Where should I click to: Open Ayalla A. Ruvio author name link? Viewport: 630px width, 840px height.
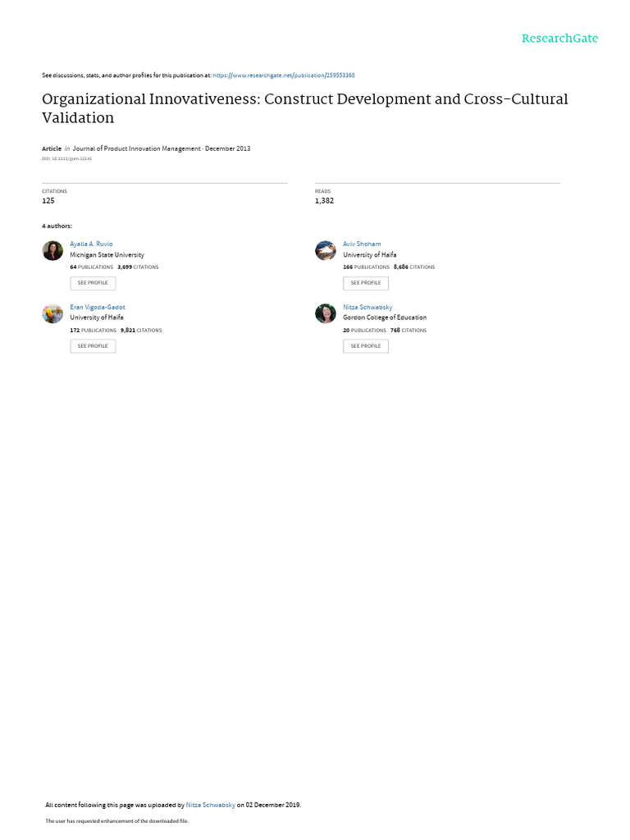click(x=92, y=244)
